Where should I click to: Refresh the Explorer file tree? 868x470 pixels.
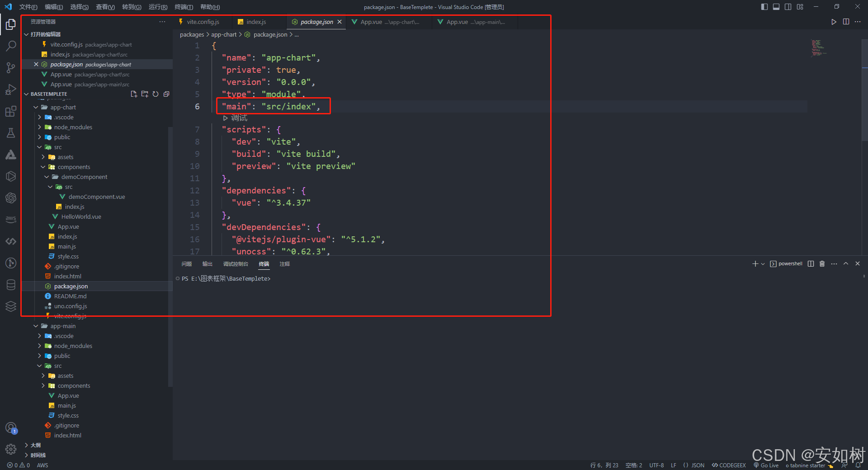(x=156, y=94)
